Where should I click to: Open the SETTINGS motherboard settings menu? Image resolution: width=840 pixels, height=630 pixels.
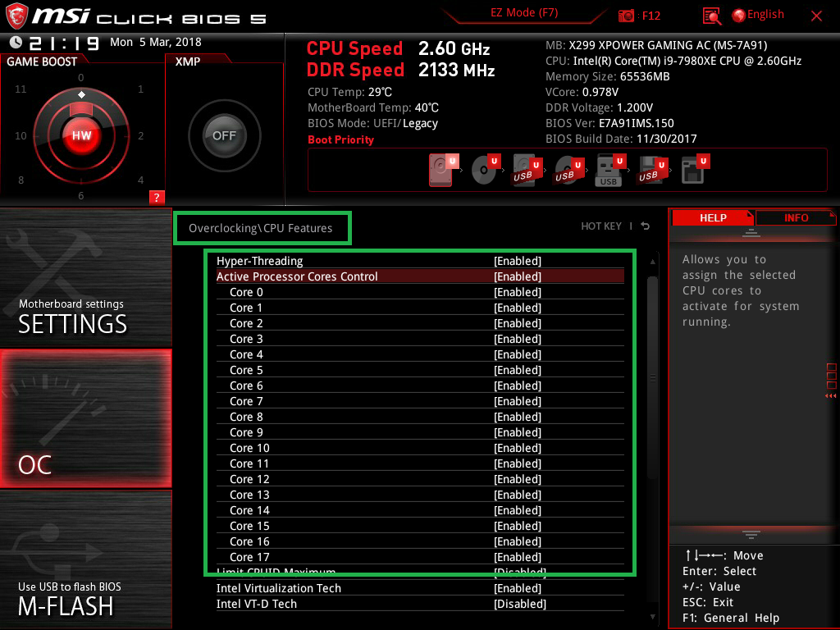85,277
